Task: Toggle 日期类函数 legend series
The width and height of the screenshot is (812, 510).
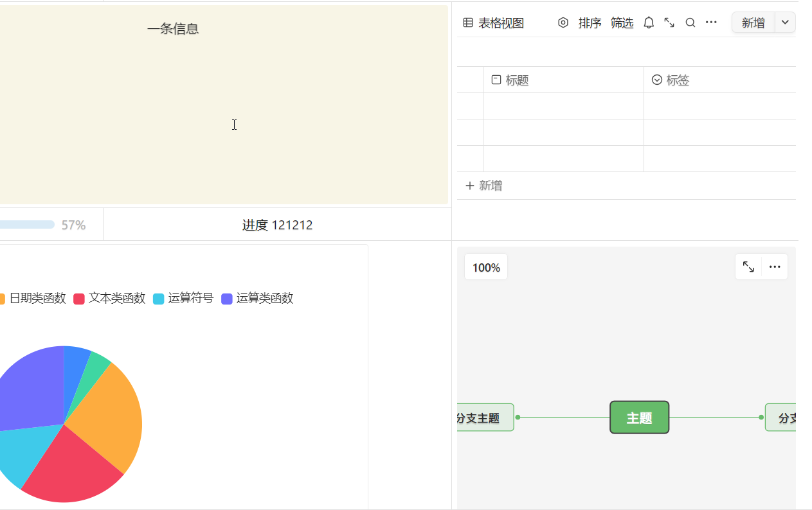Action: [x=37, y=298]
